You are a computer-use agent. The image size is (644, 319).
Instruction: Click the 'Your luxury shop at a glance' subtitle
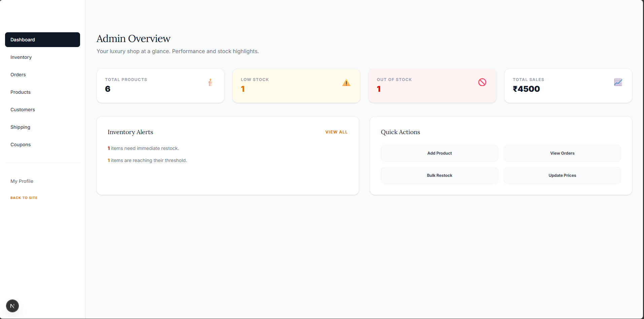pyautogui.click(x=178, y=51)
